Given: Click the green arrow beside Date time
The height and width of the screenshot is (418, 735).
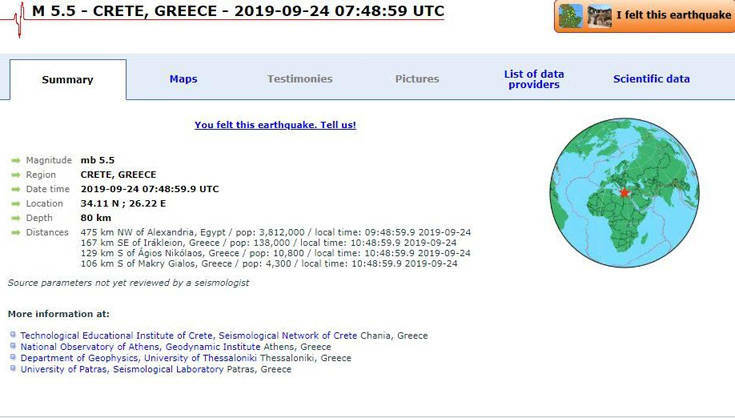Looking at the screenshot, I should 16,189.
